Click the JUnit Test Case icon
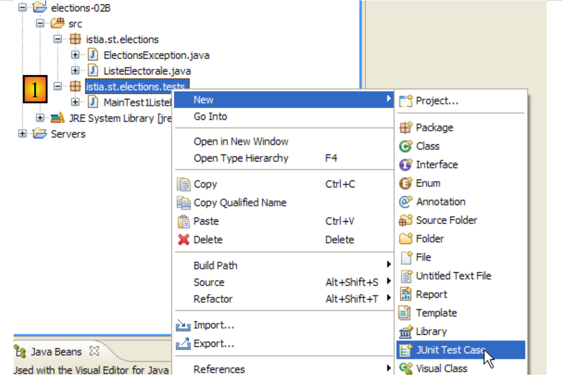Image resolution: width=562 pixels, height=392 pixels. click(405, 351)
